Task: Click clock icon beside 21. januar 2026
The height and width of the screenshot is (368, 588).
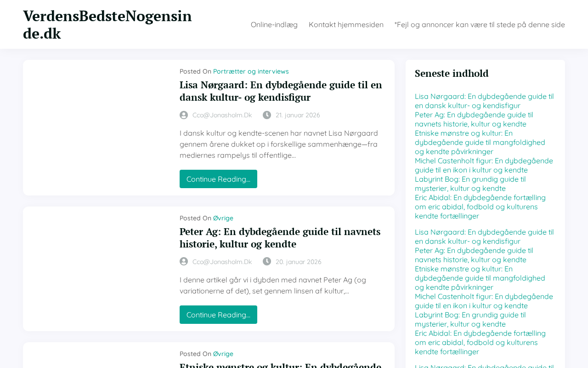Action: coord(267,115)
